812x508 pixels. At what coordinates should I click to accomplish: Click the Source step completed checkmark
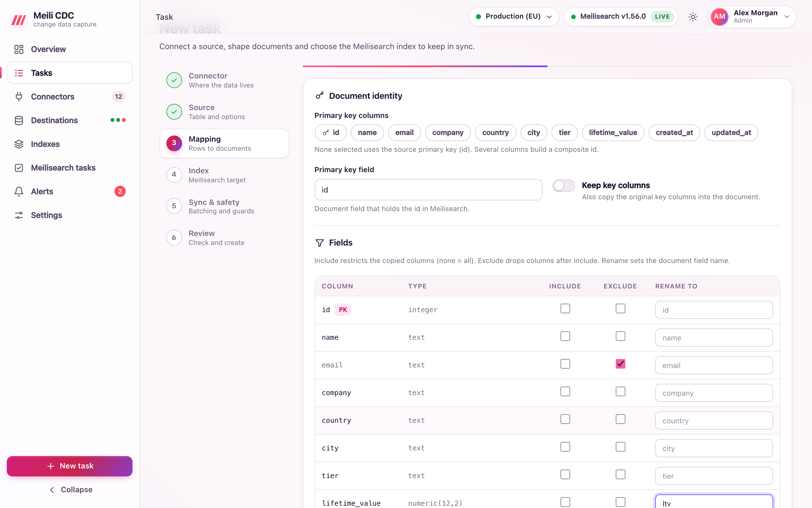174,112
